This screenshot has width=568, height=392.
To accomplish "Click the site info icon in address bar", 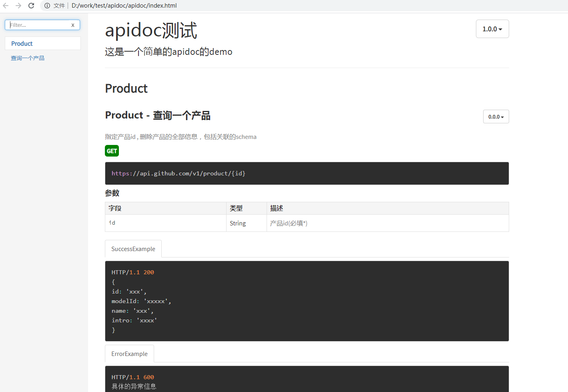I will click(x=47, y=6).
